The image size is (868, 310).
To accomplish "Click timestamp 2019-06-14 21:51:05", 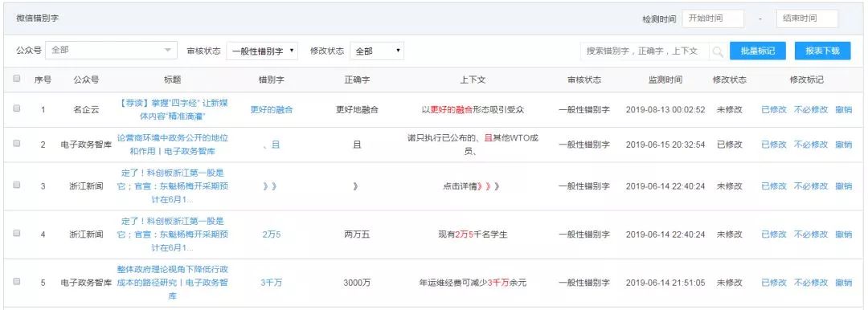I will tap(665, 283).
